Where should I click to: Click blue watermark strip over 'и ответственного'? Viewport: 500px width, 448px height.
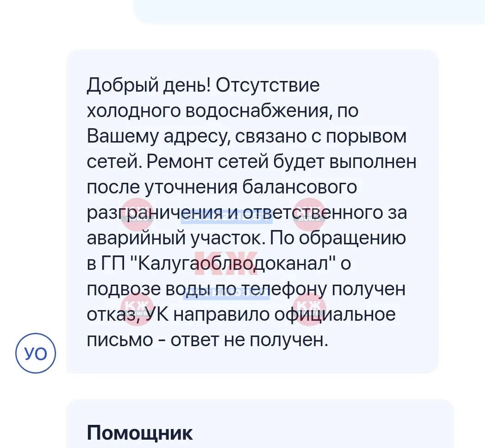[227, 217]
